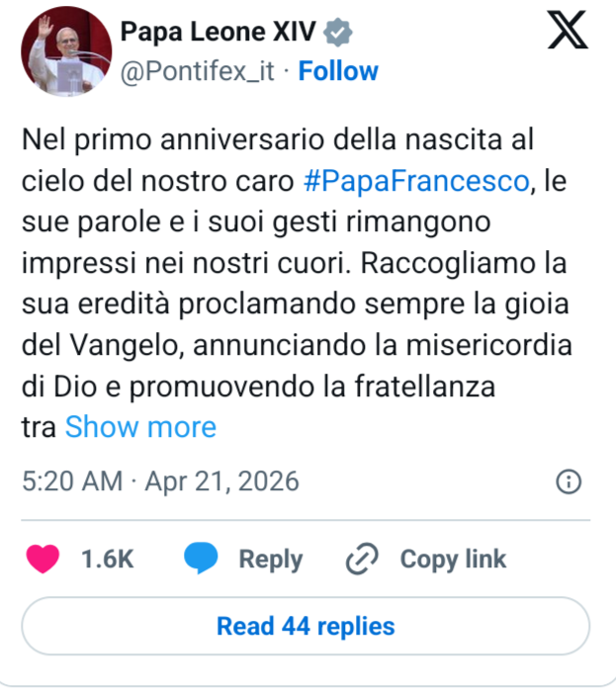The image size is (616, 693).
Task: Like the tweet with the heart icon
Action: [x=42, y=559]
